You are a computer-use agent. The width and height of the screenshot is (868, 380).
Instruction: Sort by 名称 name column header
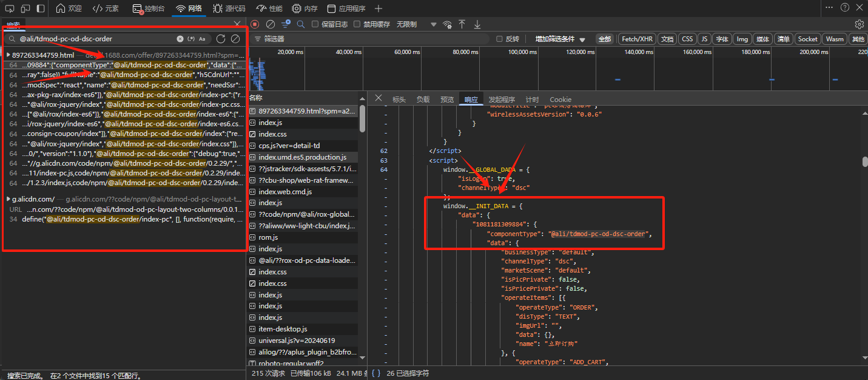pos(256,98)
